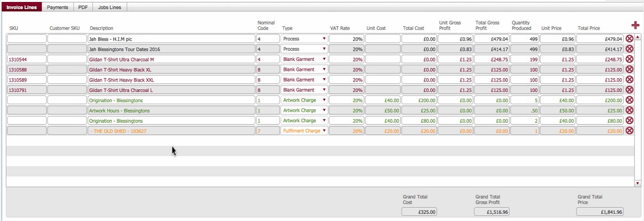This screenshot has height=221, width=644.
Task: Remove the Gildan T-Shirt Heavy Black XL line
Action: point(629,70)
